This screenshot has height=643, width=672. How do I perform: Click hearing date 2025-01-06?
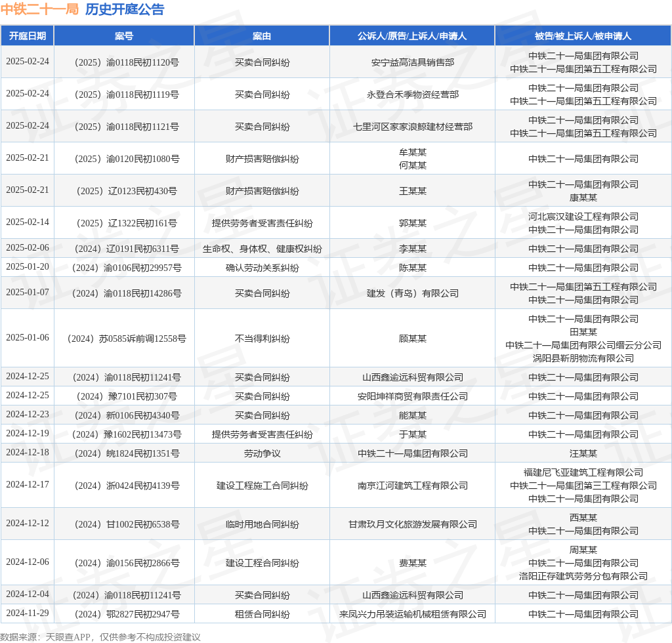tap(28, 337)
